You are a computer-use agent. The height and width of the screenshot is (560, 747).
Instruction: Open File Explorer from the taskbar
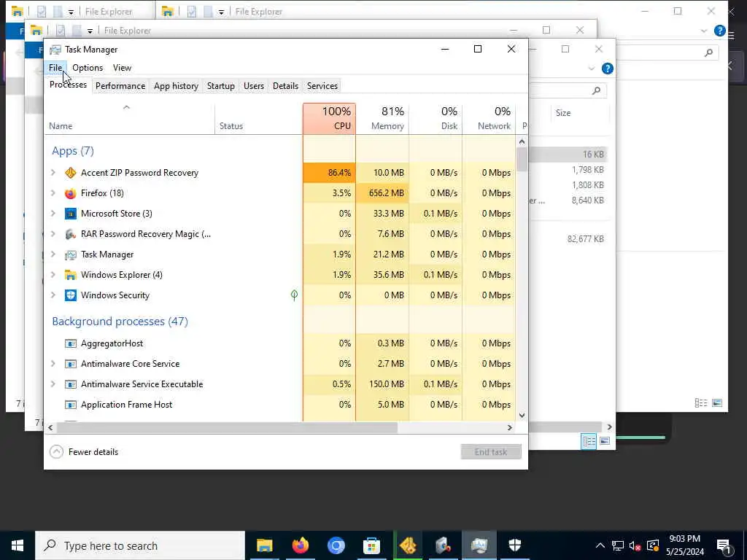point(264,545)
